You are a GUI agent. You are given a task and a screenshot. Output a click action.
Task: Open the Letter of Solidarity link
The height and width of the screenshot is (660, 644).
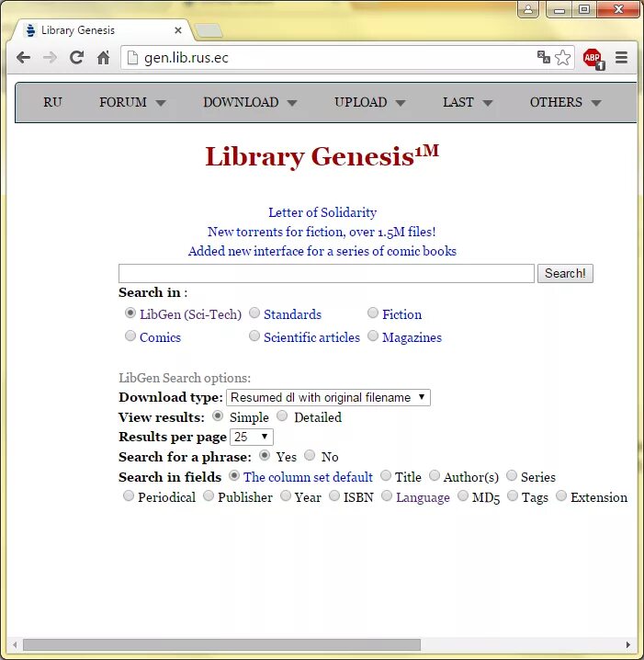322,212
